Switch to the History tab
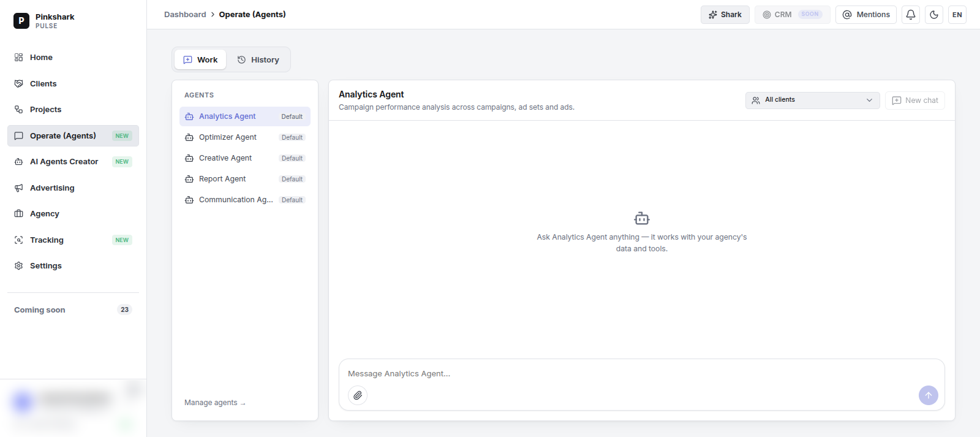 click(x=258, y=60)
